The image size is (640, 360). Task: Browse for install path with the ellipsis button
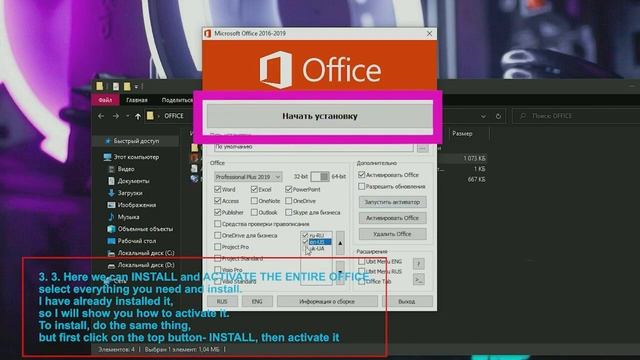[x=422, y=147]
